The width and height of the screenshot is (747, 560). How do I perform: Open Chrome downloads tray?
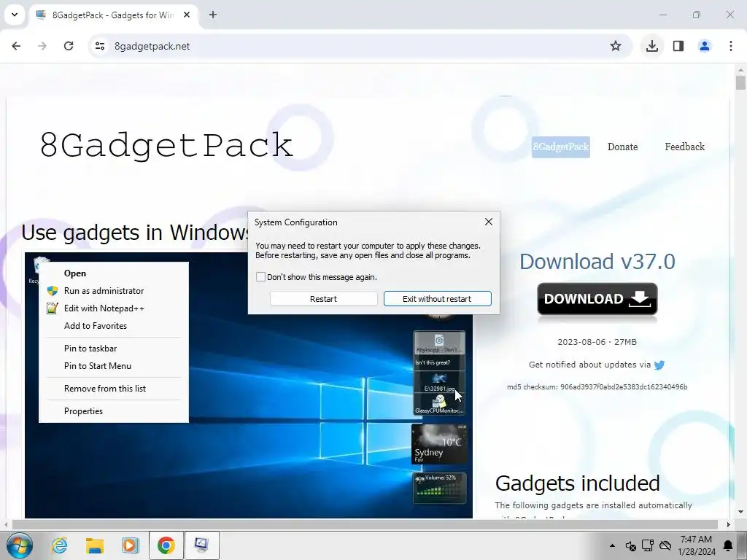[x=652, y=46]
